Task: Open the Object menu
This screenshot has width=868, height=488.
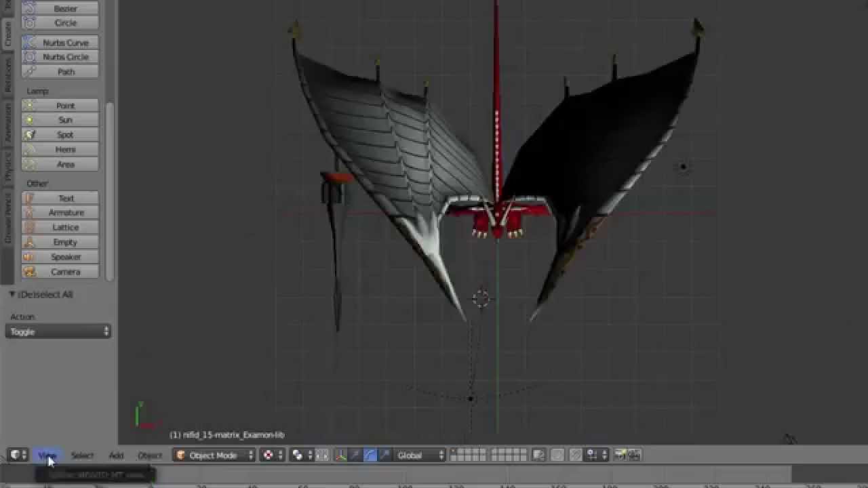Action: [x=150, y=455]
